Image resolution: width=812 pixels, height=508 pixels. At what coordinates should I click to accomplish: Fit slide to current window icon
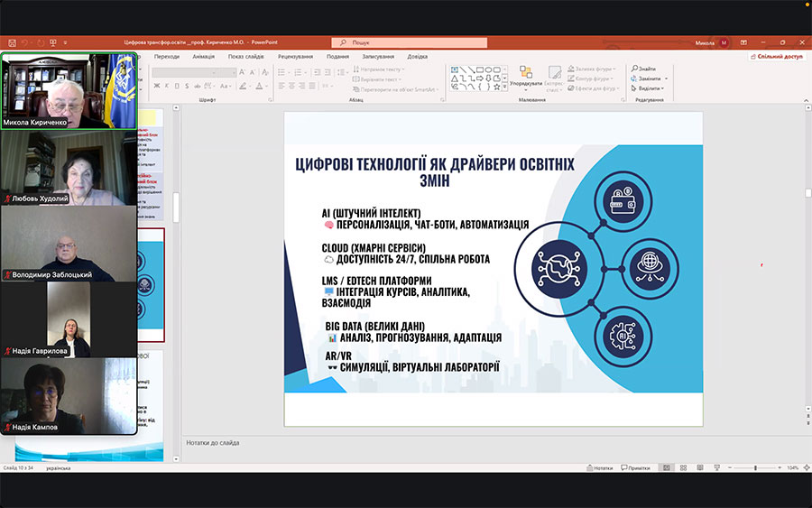pos(804,467)
